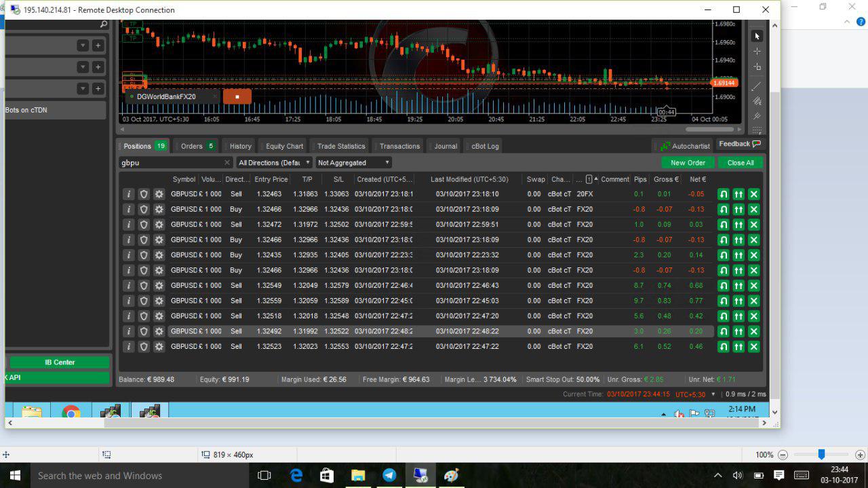868x488 pixels.
Task: Open the gear settings for the 1.32435 Buy position
Action: tap(159, 255)
